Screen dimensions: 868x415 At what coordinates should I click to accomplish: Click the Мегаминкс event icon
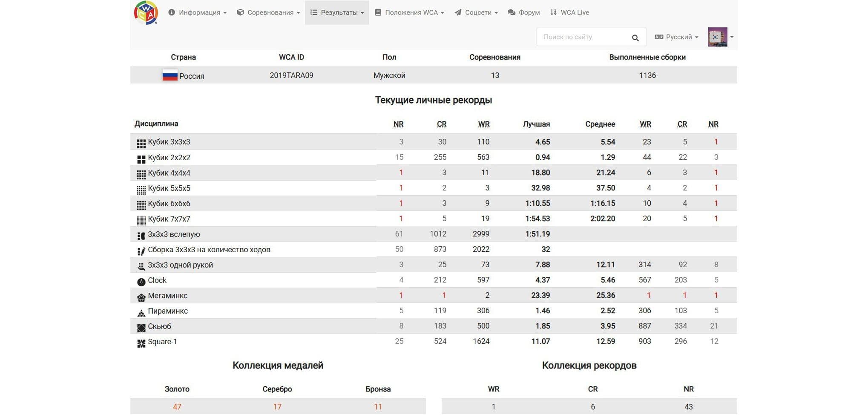[141, 297]
